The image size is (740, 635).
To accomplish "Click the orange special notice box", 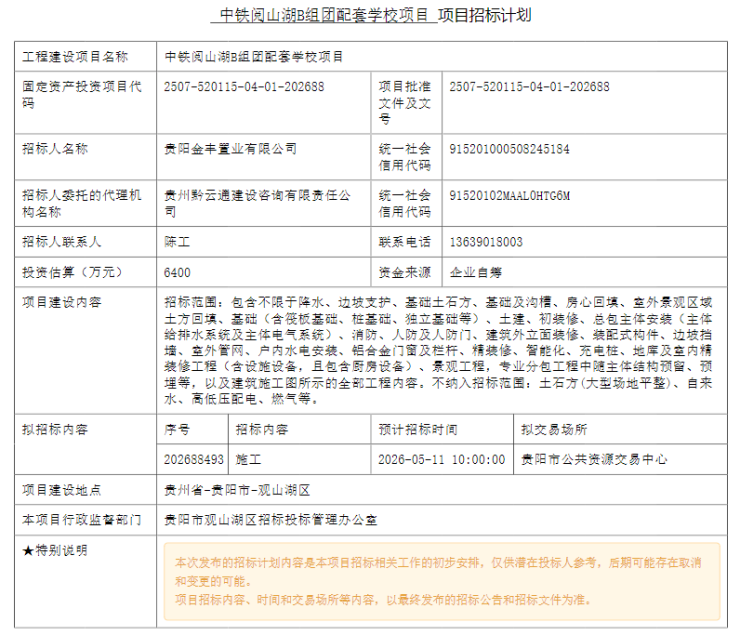I will pyautogui.click(x=442, y=581).
